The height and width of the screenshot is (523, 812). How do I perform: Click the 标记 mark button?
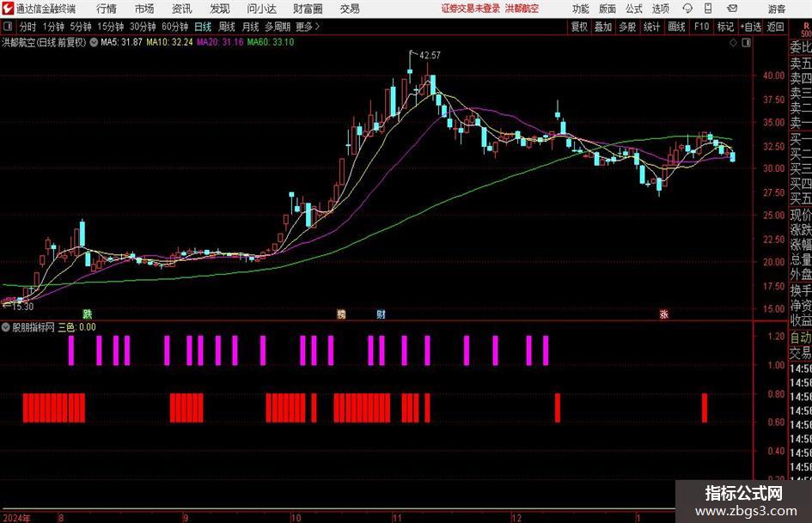(725, 27)
